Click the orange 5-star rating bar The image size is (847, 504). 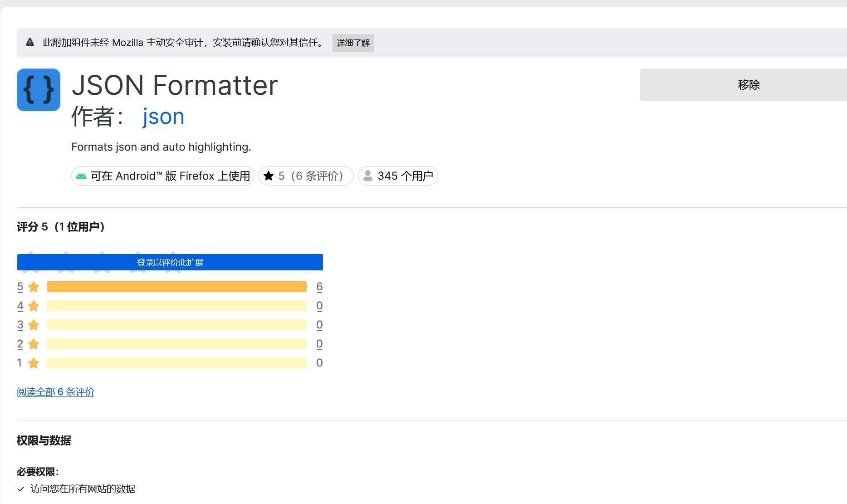click(x=177, y=287)
